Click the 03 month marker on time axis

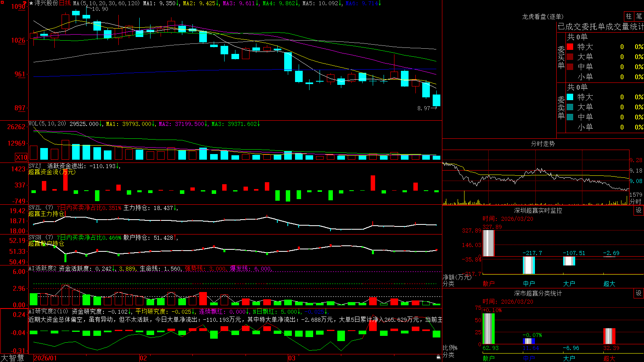pos(291,358)
